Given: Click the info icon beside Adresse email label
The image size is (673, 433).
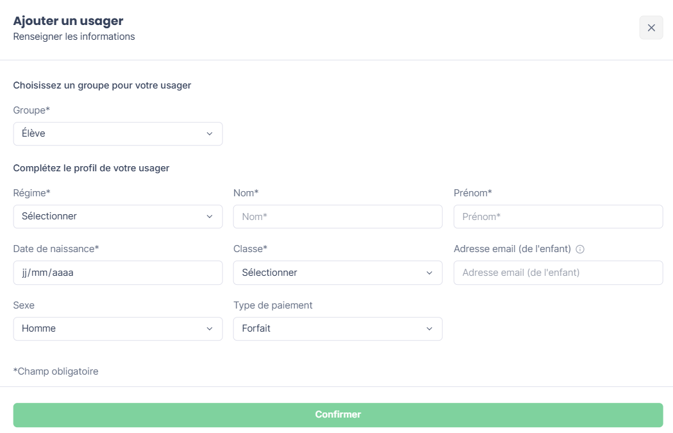Looking at the screenshot, I should [579, 249].
